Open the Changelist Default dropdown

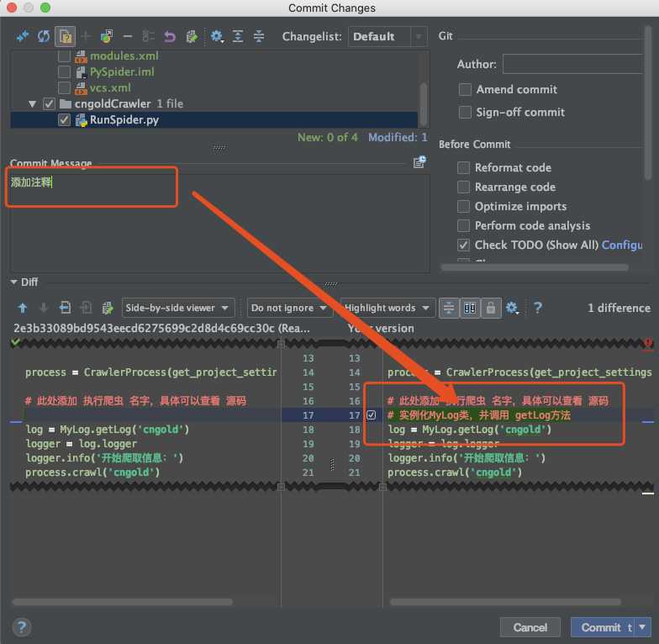[x=387, y=37]
